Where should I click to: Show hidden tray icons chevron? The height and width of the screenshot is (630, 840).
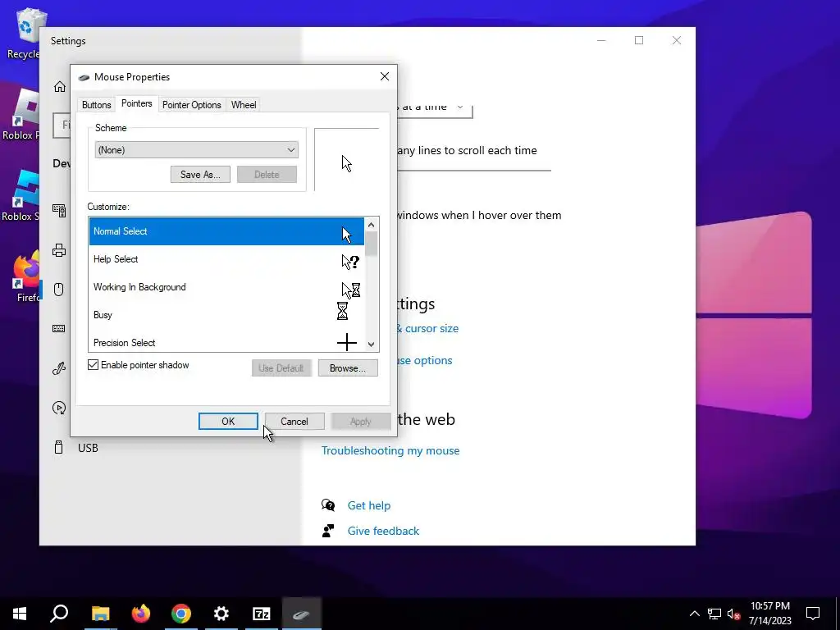tap(694, 614)
